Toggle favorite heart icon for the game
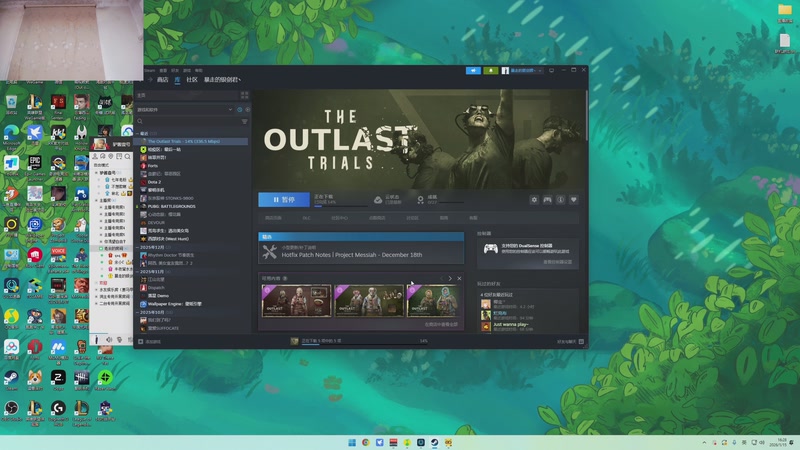This screenshot has height=450, width=800. coord(573,199)
